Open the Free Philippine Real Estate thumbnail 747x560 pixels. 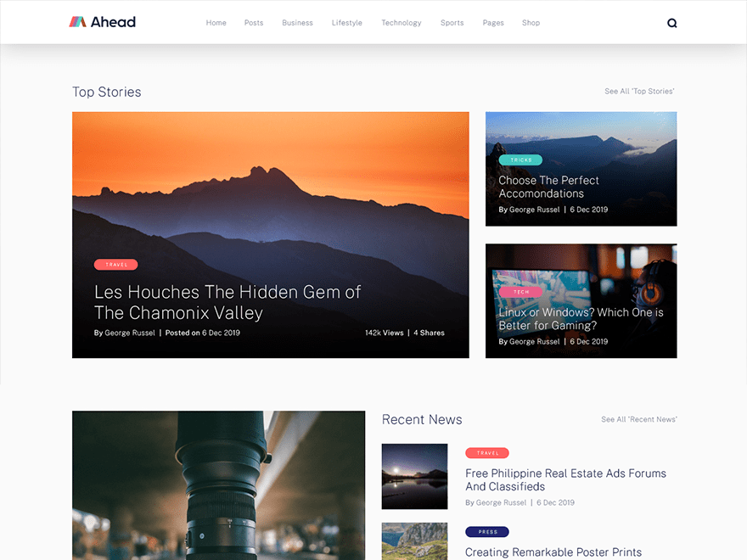tap(414, 476)
